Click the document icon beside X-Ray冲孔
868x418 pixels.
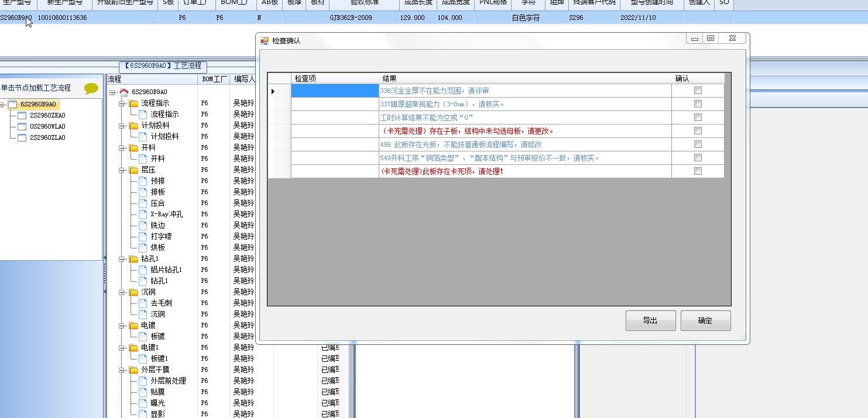143,214
